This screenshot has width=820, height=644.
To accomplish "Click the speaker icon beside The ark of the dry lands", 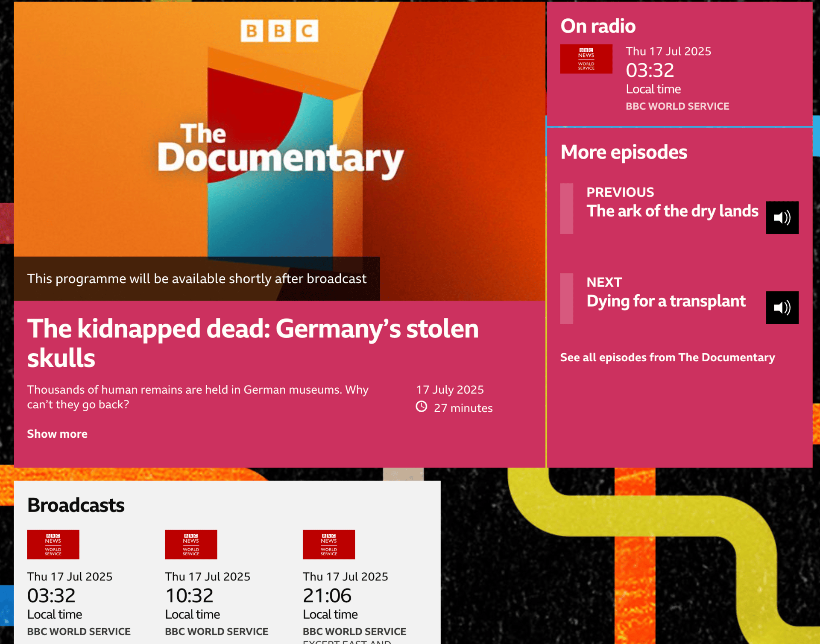I will tap(782, 217).
